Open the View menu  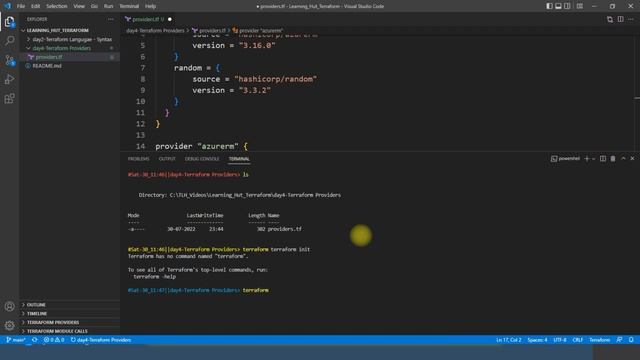tap(79, 6)
